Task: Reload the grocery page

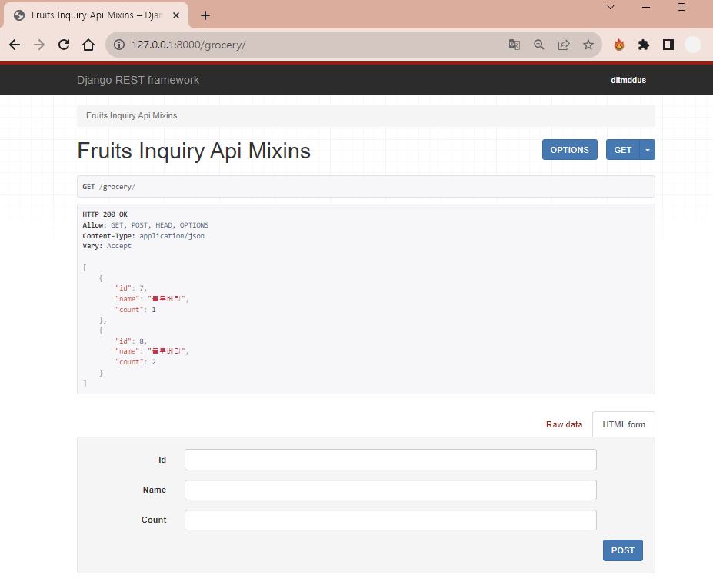Action: 64,45
